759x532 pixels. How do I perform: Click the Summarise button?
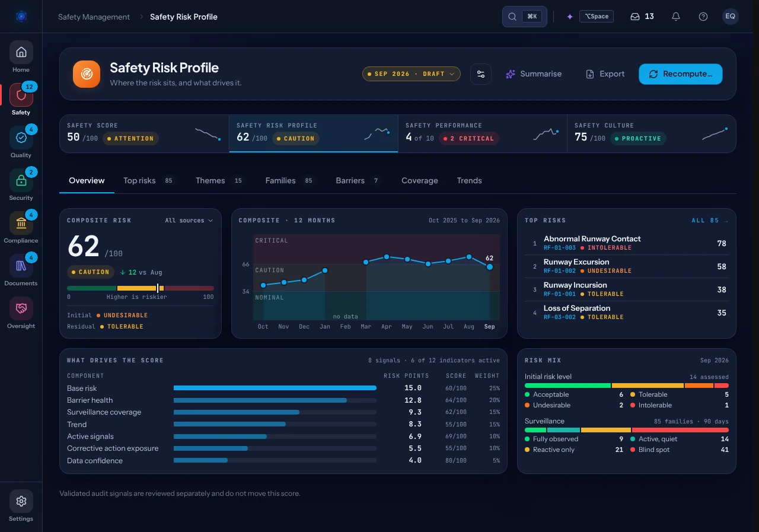click(533, 74)
